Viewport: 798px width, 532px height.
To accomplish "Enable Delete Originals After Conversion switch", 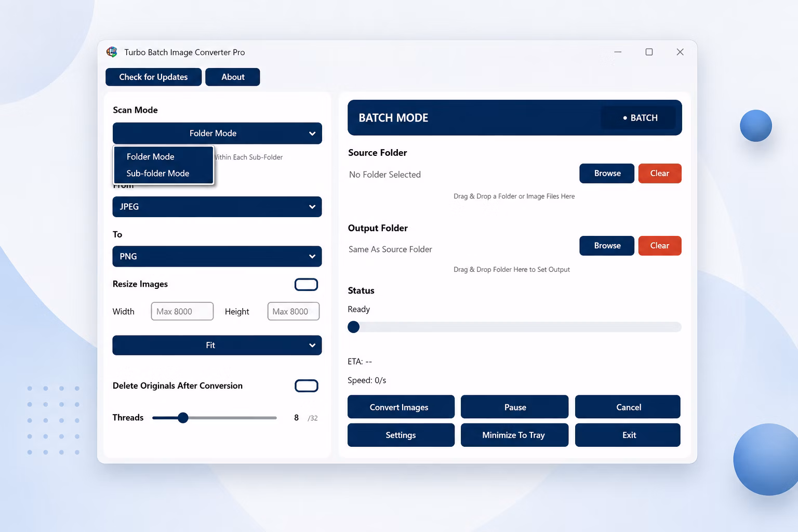I will pyautogui.click(x=307, y=385).
